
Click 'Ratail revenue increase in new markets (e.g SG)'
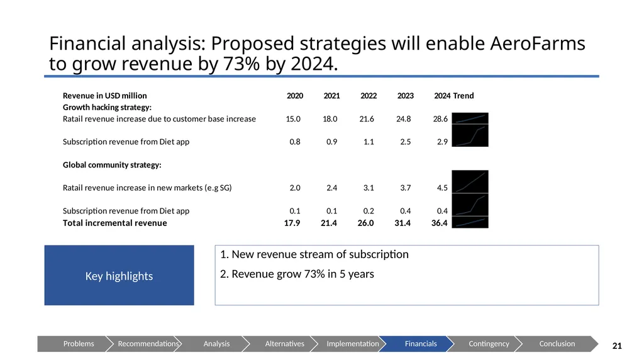[x=147, y=188]
